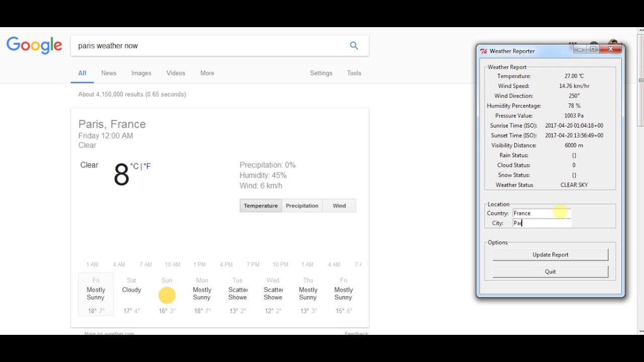Click the Update Report button
Viewport: 644px width, 362px height.
[550, 254]
